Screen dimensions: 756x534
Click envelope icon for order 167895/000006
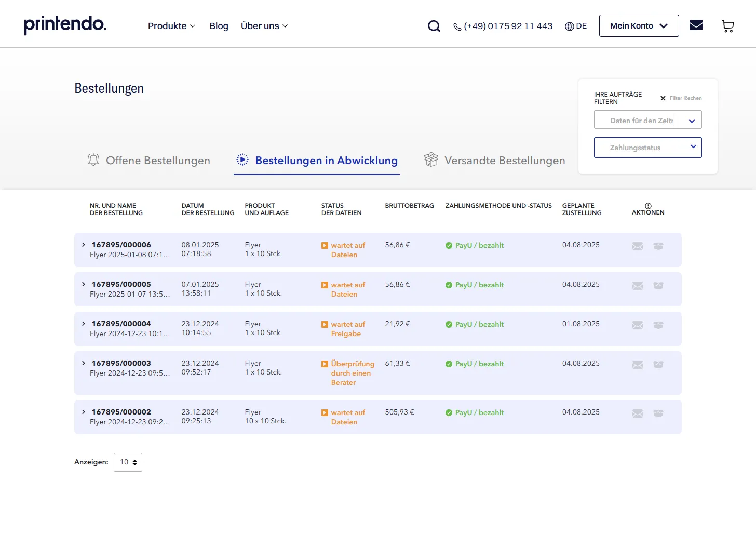click(638, 246)
